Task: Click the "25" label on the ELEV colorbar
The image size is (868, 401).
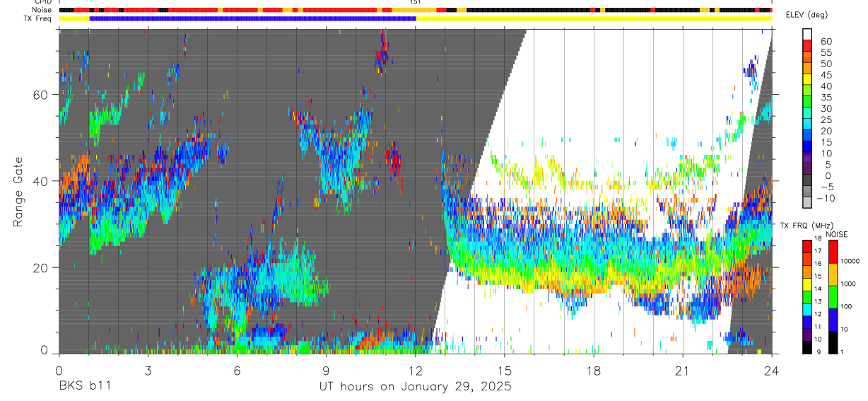Action: coord(826,120)
